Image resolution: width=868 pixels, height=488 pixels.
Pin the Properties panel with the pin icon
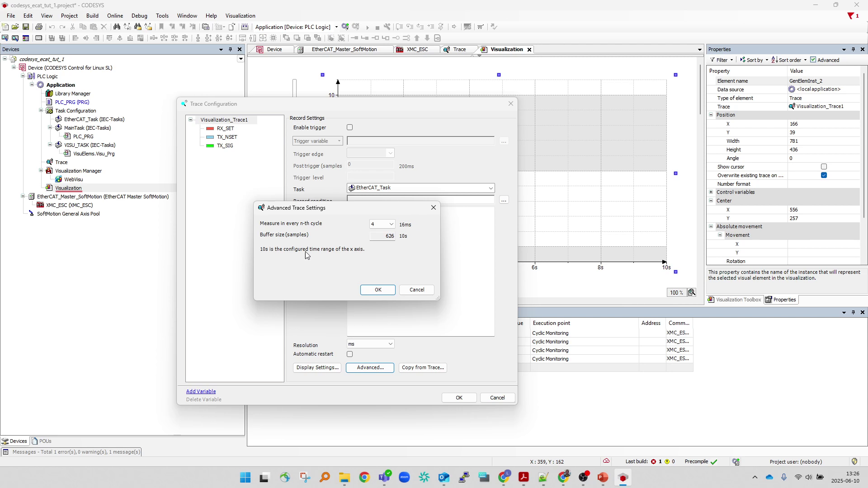coord(854,49)
